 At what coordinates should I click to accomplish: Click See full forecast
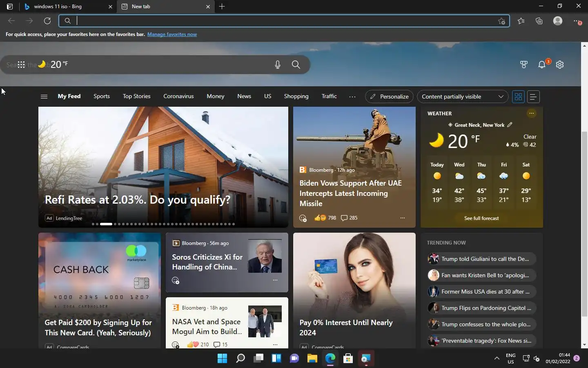pos(481,218)
